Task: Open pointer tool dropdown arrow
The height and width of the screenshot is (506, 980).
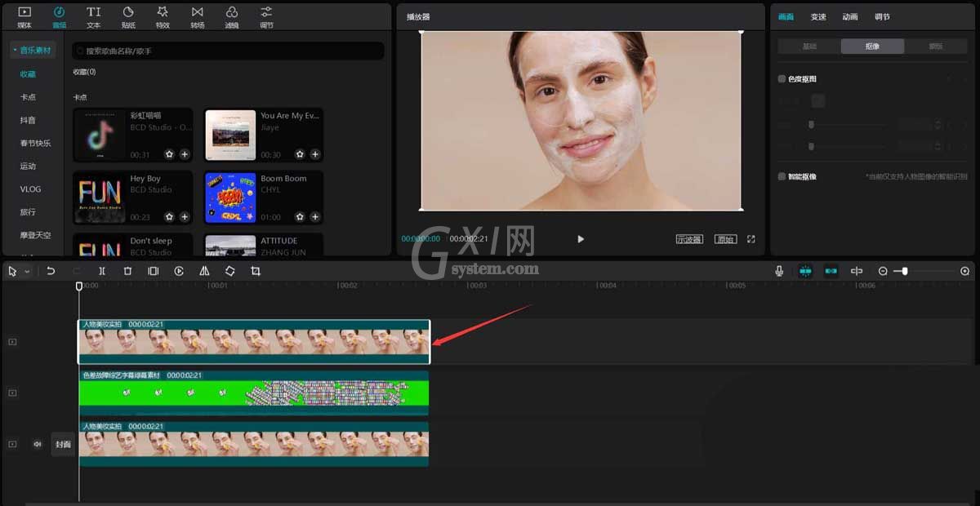Action: point(27,271)
